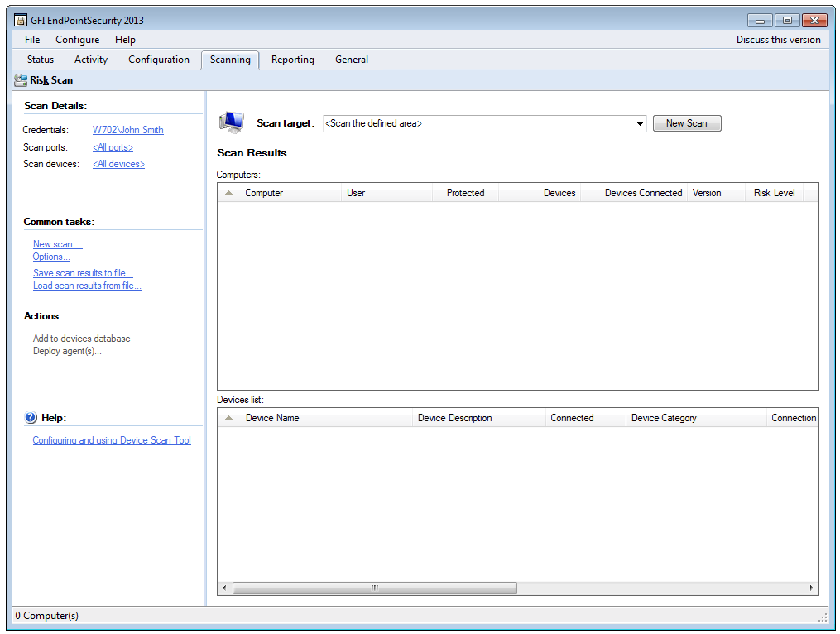The image size is (840, 634).
Task: Sort by the Connection column header
Action: (793, 417)
